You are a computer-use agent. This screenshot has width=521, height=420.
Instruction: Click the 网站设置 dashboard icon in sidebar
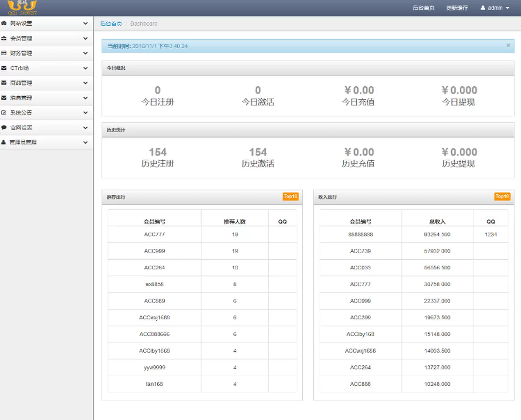tap(4, 23)
